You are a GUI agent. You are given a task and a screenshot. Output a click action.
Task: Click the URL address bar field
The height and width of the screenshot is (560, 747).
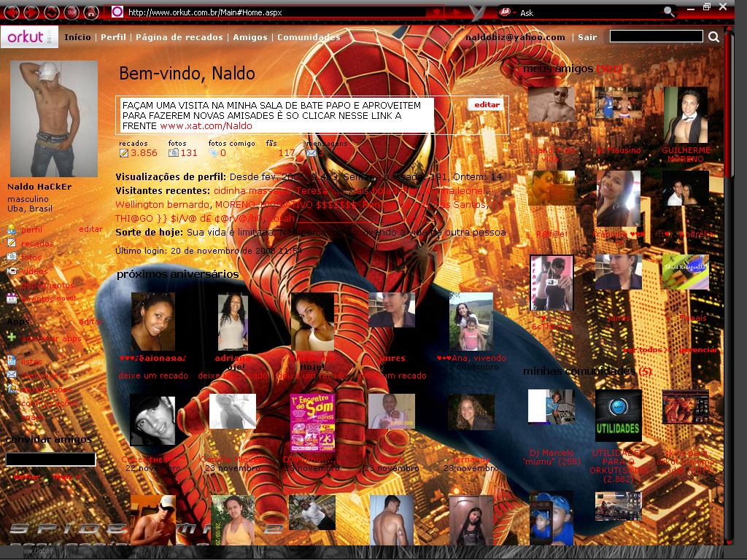point(276,12)
